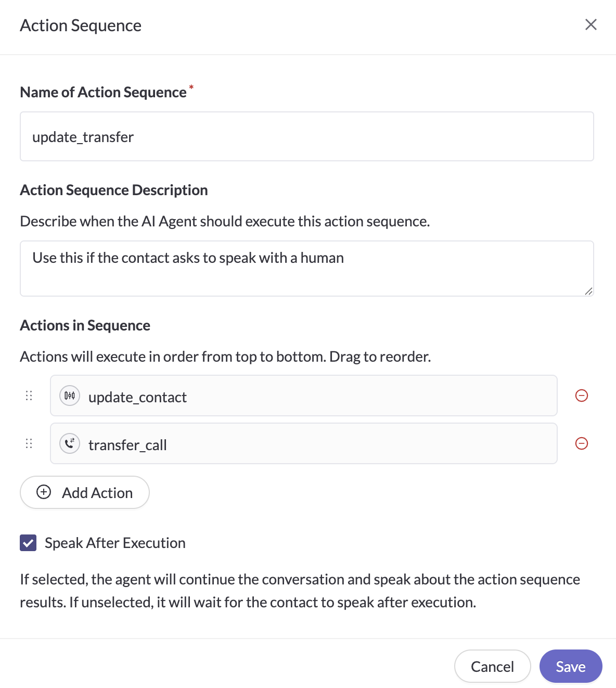Click the update_contact action type icon
Screen dimensions: 616x688
coord(70,396)
